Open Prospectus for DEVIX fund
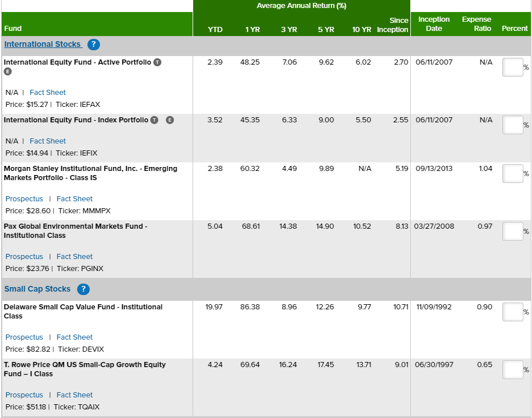Image resolution: width=532 pixels, height=418 pixels. pos(25,337)
